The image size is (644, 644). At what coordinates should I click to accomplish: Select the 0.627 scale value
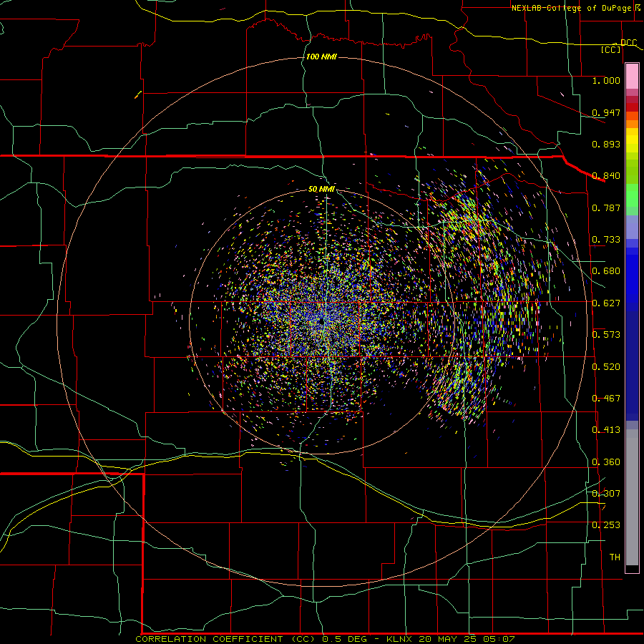click(x=606, y=303)
